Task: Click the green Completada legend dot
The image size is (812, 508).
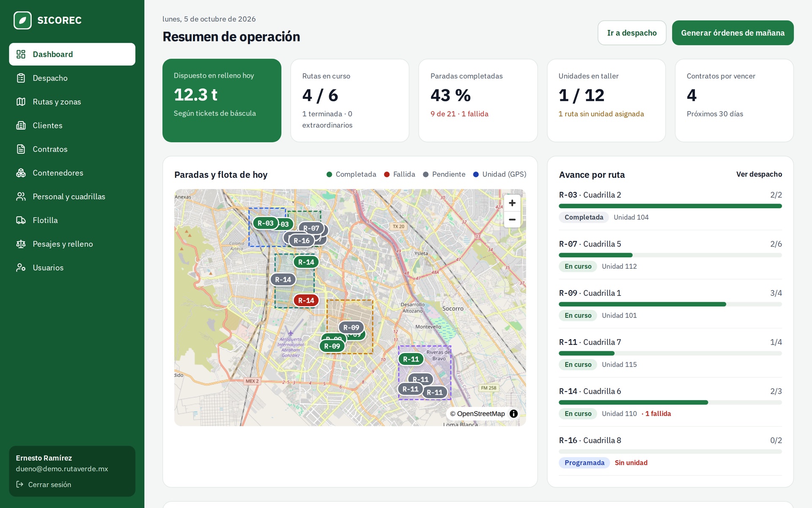Action: pos(329,174)
